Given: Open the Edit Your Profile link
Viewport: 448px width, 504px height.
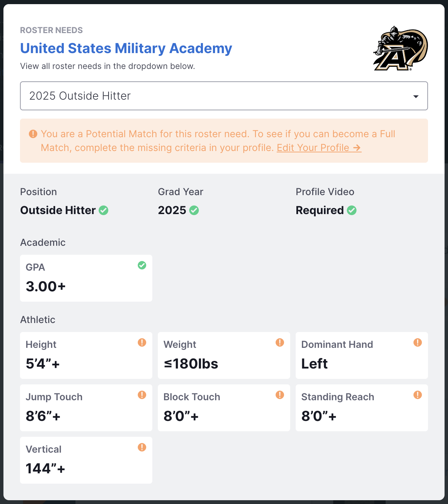Looking at the screenshot, I should [319, 148].
